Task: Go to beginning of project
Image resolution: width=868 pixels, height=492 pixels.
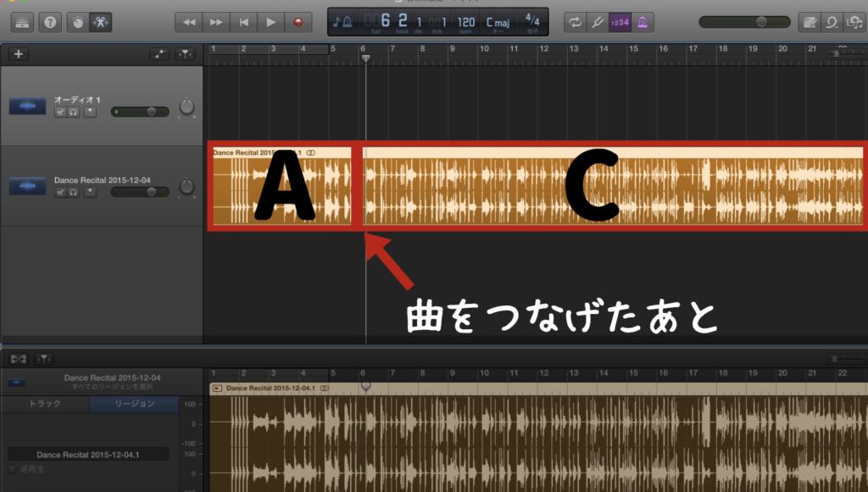Action: point(243,22)
